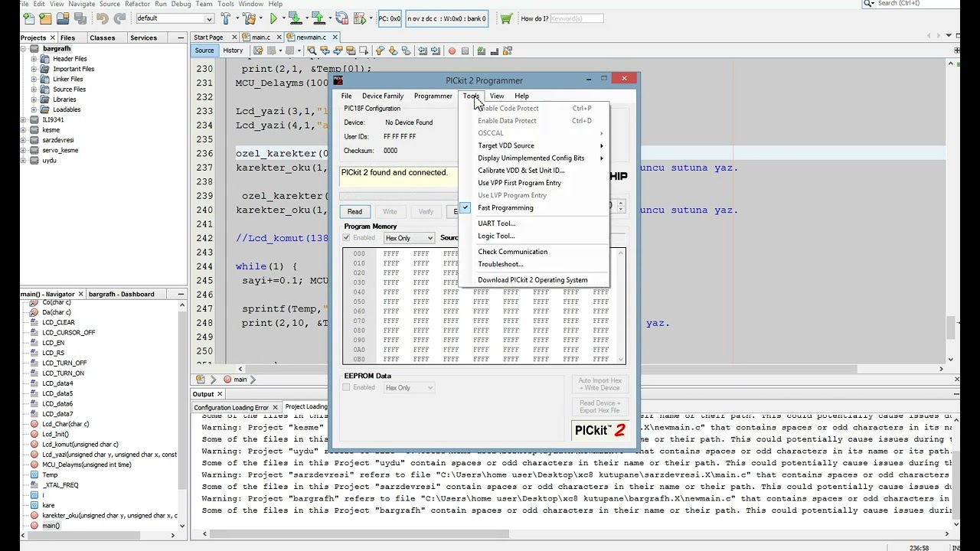The width and height of the screenshot is (980, 551).
Task: Select Download PICkit 2 Operating System
Action: [x=534, y=279]
